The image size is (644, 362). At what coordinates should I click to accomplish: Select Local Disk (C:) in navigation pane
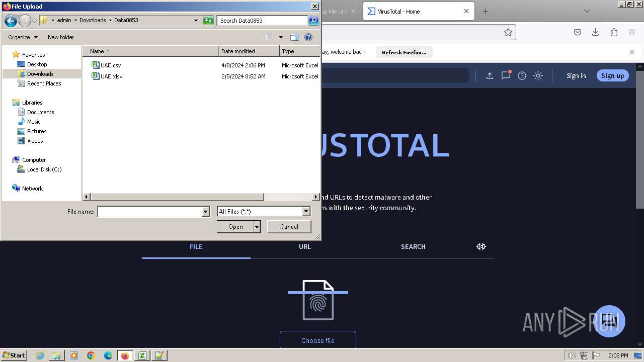44,169
